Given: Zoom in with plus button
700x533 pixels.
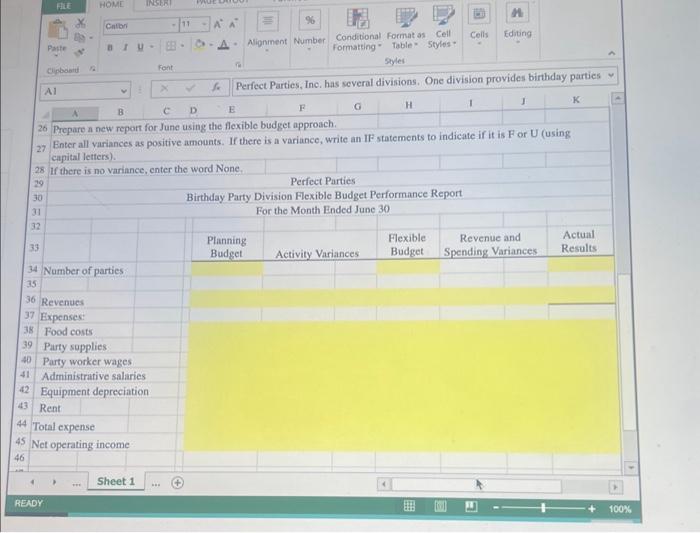Looking at the screenshot, I should (592, 508).
